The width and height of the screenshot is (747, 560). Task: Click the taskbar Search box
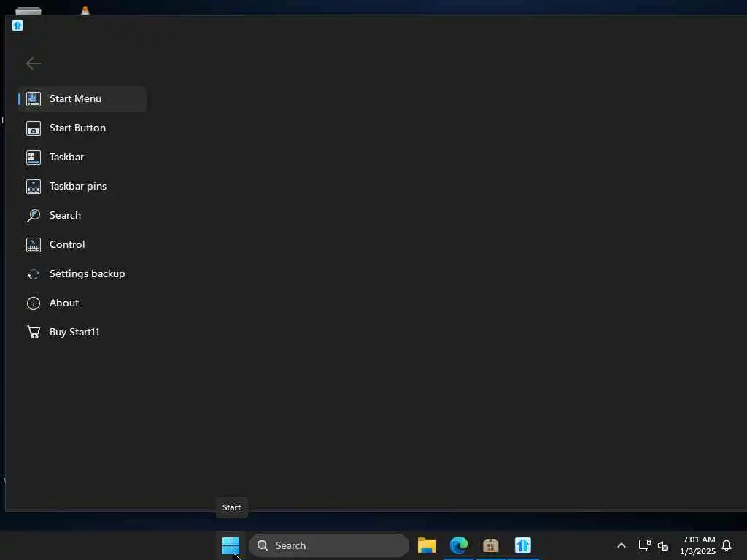[329, 545]
